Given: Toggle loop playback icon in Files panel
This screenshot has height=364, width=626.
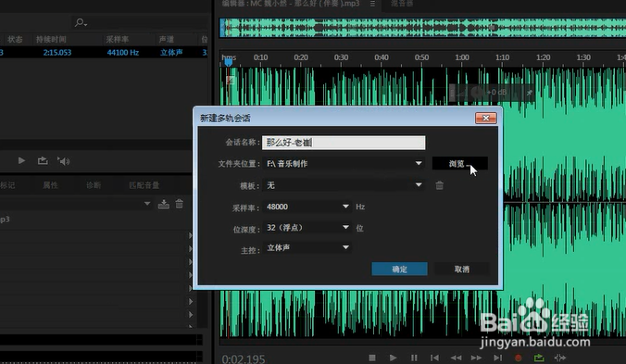Looking at the screenshot, I should point(43,160).
